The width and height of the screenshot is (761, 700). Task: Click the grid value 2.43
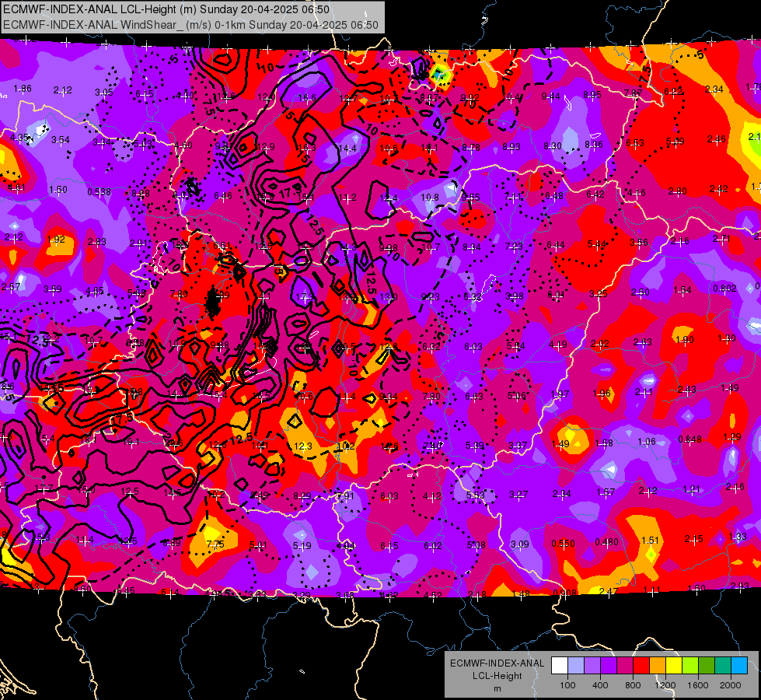click(687, 389)
